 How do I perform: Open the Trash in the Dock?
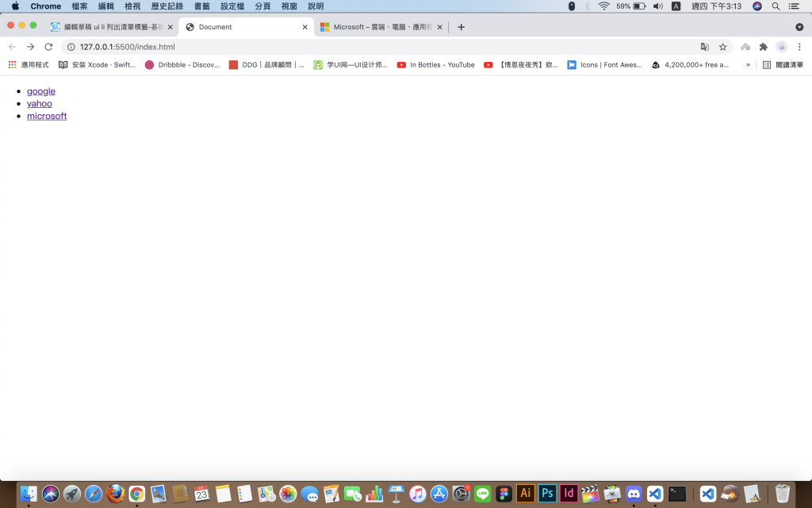click(x=782, y=494)
